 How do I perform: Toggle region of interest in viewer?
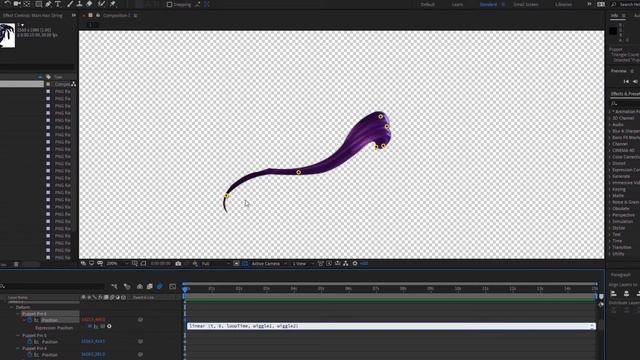236,264
